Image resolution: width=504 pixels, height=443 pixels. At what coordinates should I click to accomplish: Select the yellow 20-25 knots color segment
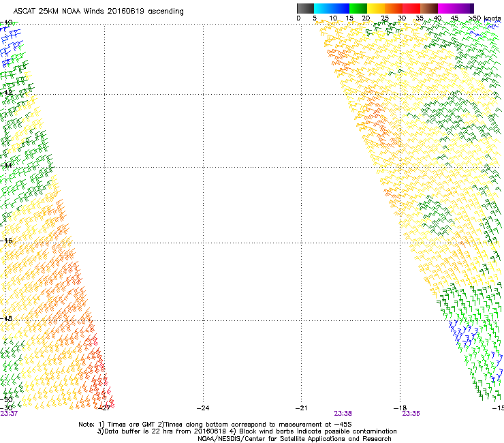pos(376,8)
